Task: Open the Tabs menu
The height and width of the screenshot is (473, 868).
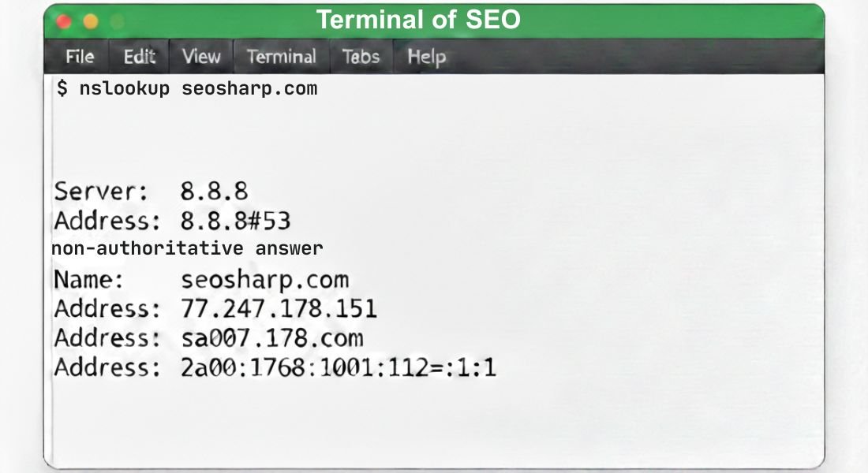Action: 361,57
